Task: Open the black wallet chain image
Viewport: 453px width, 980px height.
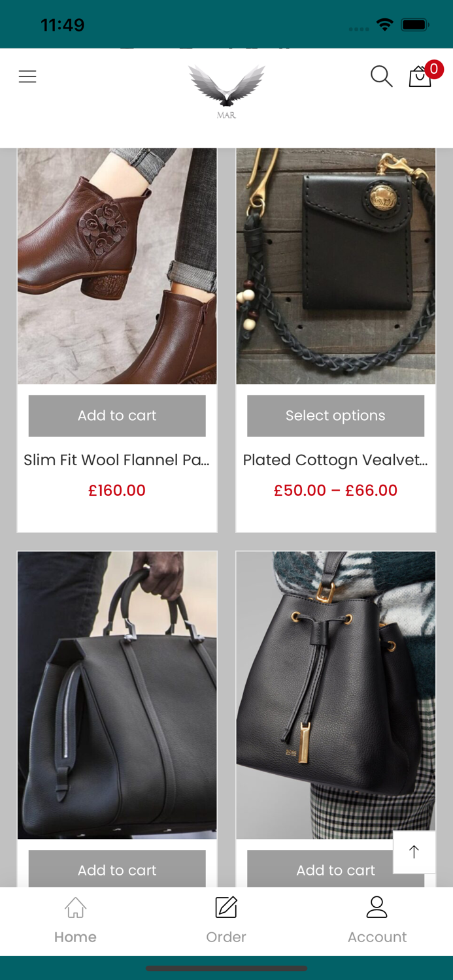Action: (335, 266)
